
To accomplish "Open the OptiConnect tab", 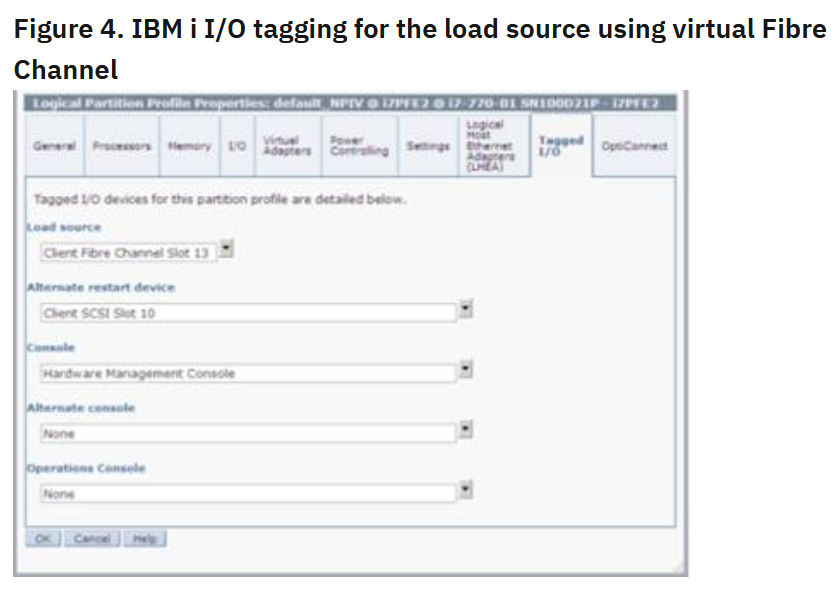I will (634, 146).
